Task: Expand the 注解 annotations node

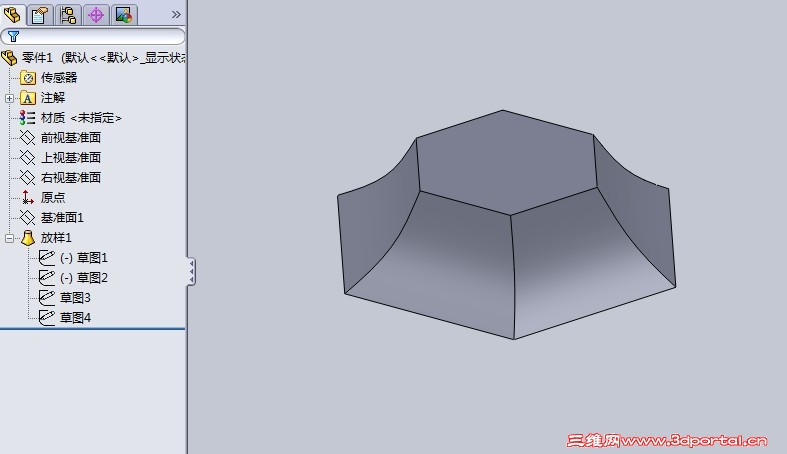Action: (9, 98)
